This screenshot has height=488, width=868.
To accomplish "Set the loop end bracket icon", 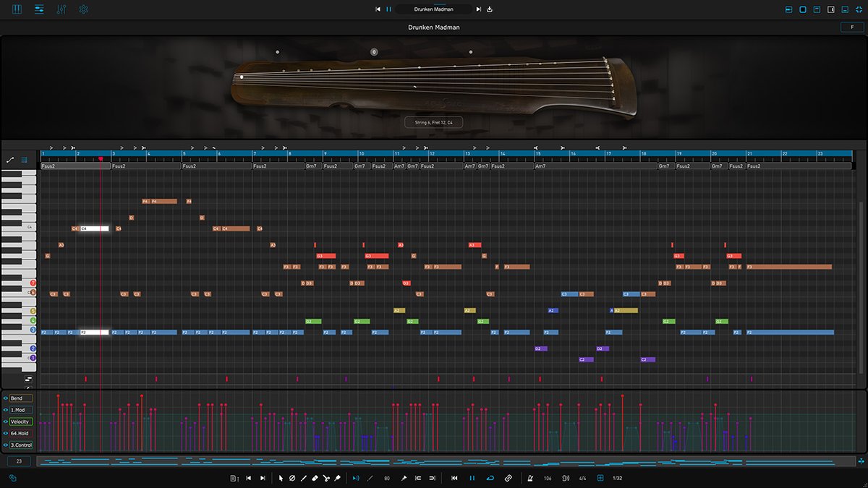I will [432, 478].
